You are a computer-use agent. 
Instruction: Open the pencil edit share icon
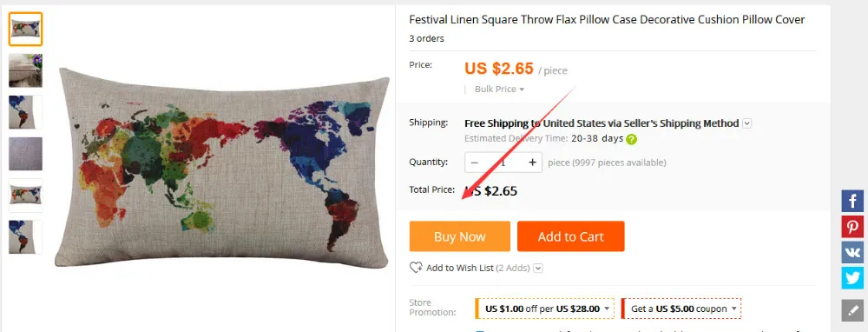click(852, 310)
